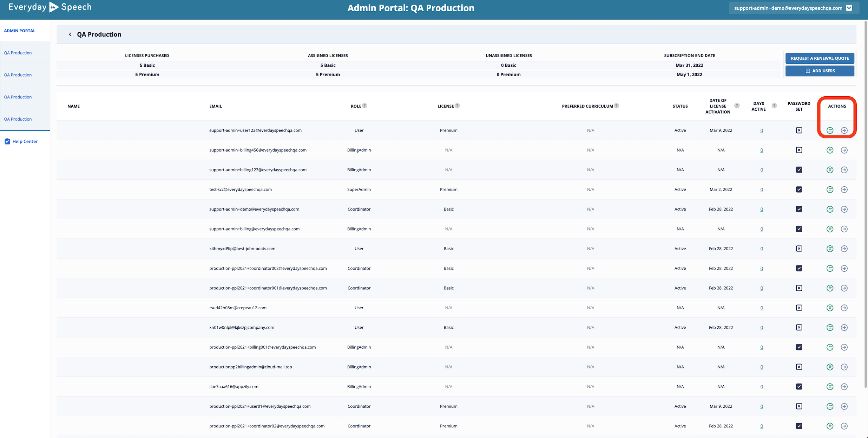This screenshot has height=438, width=868.
Task: Click the help icon beside ROLE header
Action: coord(364,105)
